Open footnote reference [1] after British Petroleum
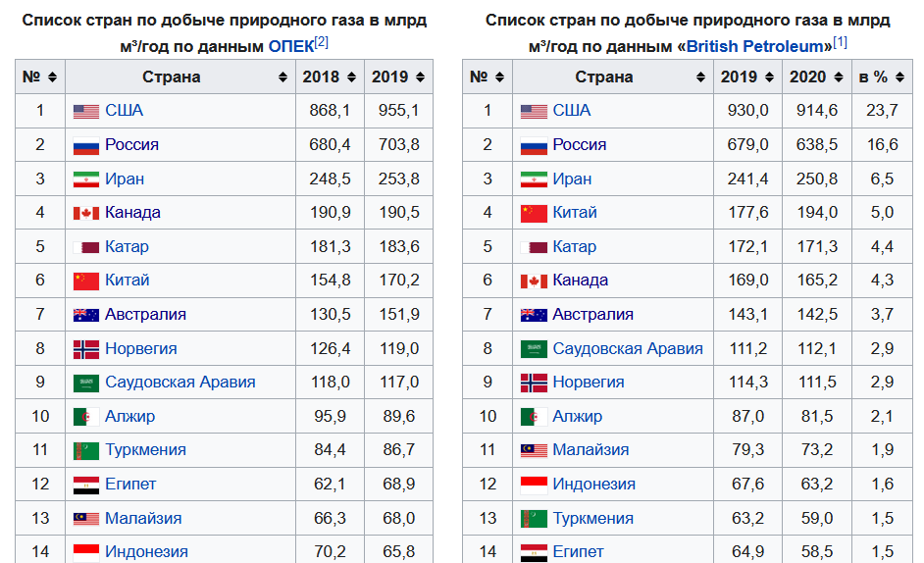 click(x=840, y=42)
